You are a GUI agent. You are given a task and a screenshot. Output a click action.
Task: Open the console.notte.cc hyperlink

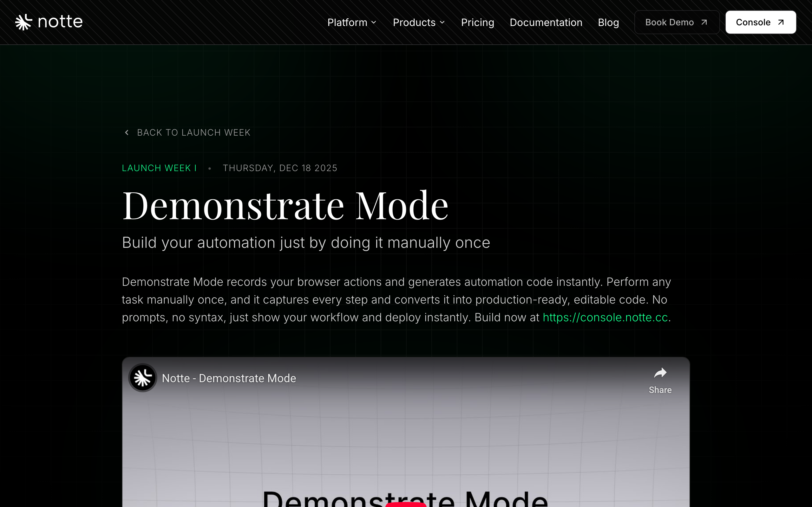pyautogui.click(x=605, y=317)
